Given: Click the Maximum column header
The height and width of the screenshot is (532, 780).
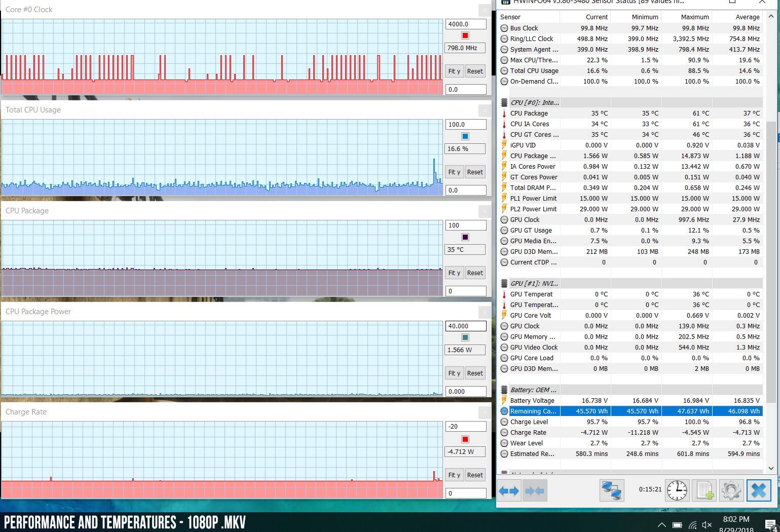Looking at the screenshot, I should 694,17.
